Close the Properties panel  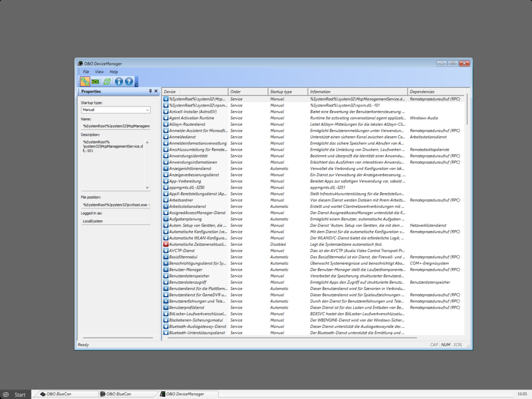(156, 91)
